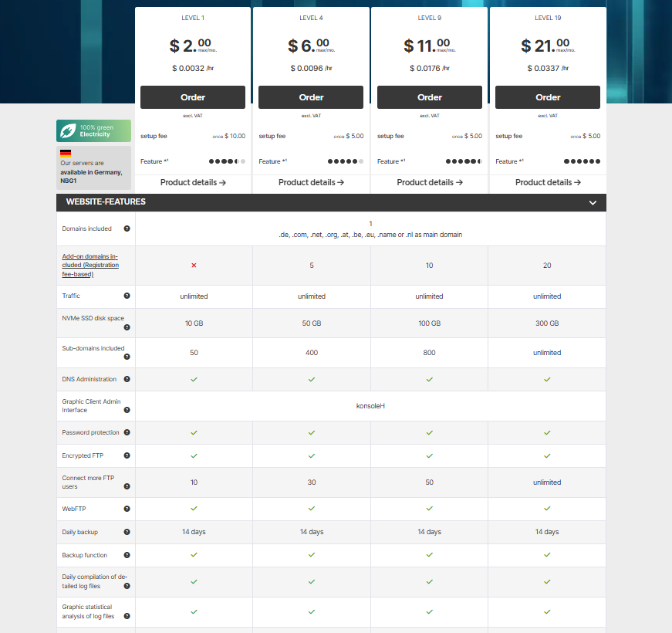Open the Graphic Client Admin Interface info icon

tap(127, 410)
